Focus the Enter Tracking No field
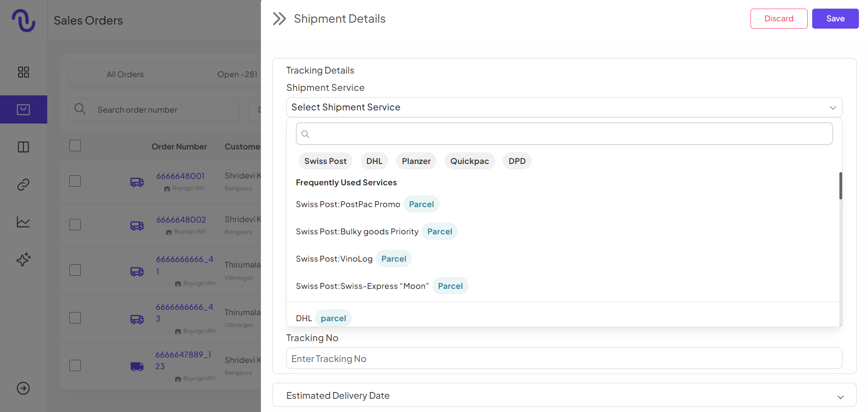This screenshot has width=868, height=412. point(564,358)
